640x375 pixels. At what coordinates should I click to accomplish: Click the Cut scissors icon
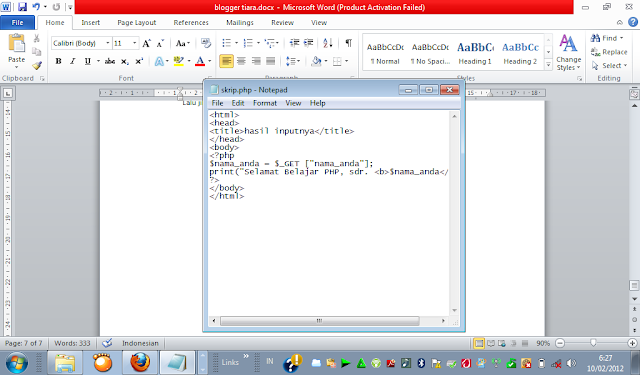pyautogui.click(x=37, y=38)
